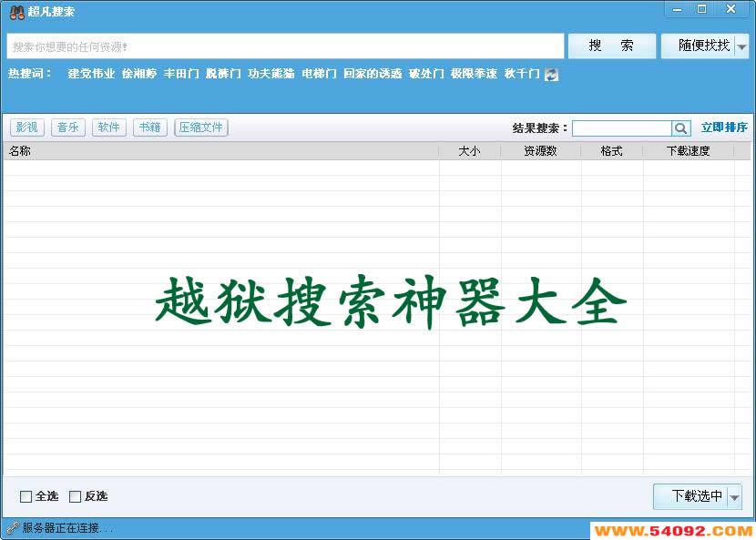Select the 压缩文件 category tab
756x540 pixels.
tap(201, 127)
